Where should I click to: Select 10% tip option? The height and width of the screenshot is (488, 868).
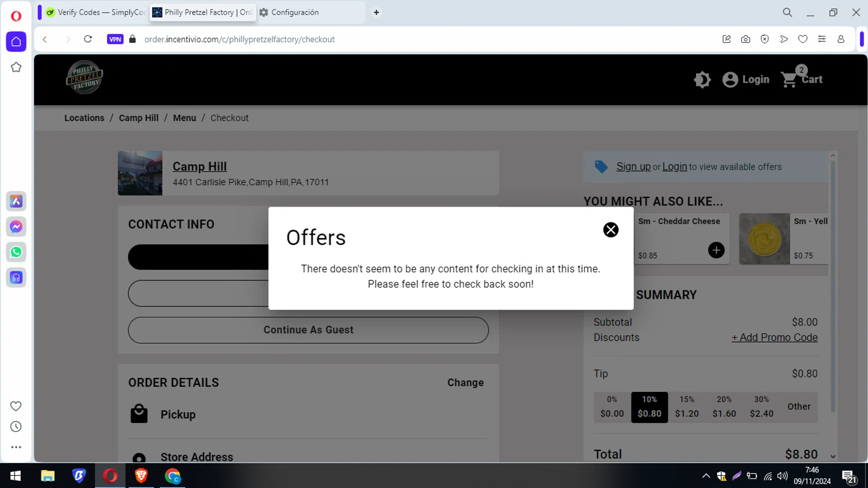click(x=649, y=407)
